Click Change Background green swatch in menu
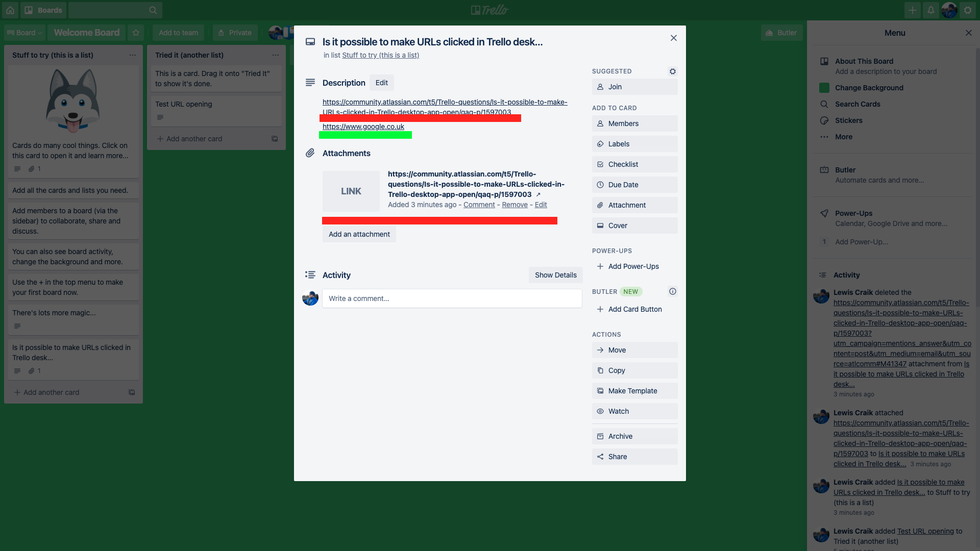The image size is (980, 551). coord(824,88)
